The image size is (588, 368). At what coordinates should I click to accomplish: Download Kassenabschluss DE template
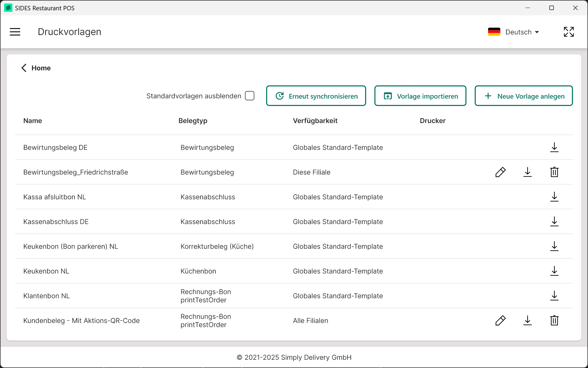click(x=554, y=221)
